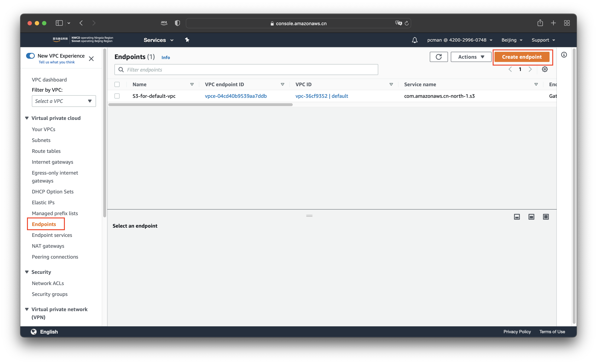Open the Terms of Use link
This screenshot has width=597, height=364.
(x=552, y=332)
